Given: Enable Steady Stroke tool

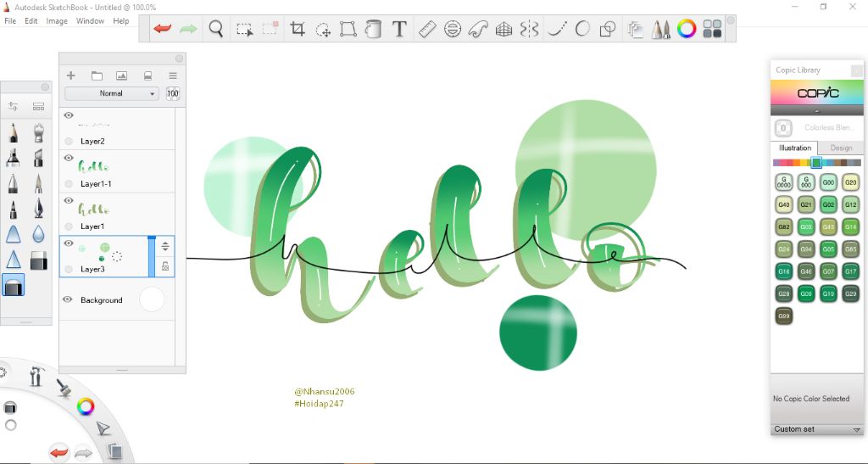Looking at the screenshot, I should (556, 29).
